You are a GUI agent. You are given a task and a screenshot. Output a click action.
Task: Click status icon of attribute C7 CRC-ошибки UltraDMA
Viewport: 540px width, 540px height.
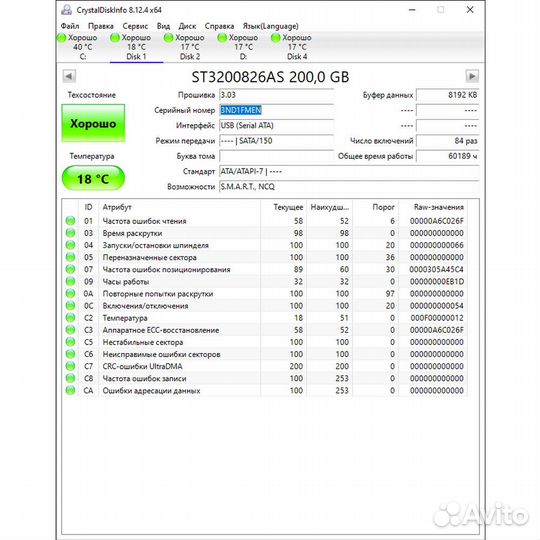(71, 366)
